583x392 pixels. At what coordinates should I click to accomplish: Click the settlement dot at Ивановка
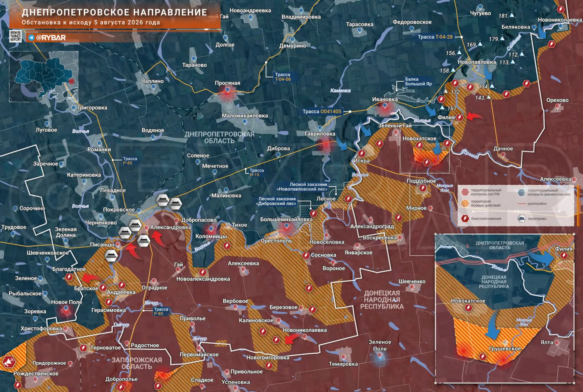385,106
